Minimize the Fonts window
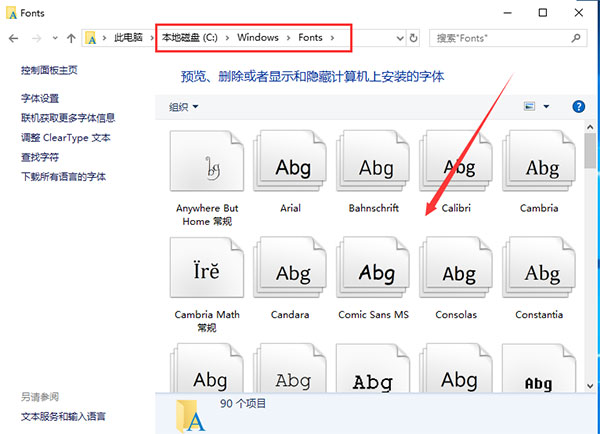Image resolution: width=600 pixels, height=434 pixels. click(507, 13)
